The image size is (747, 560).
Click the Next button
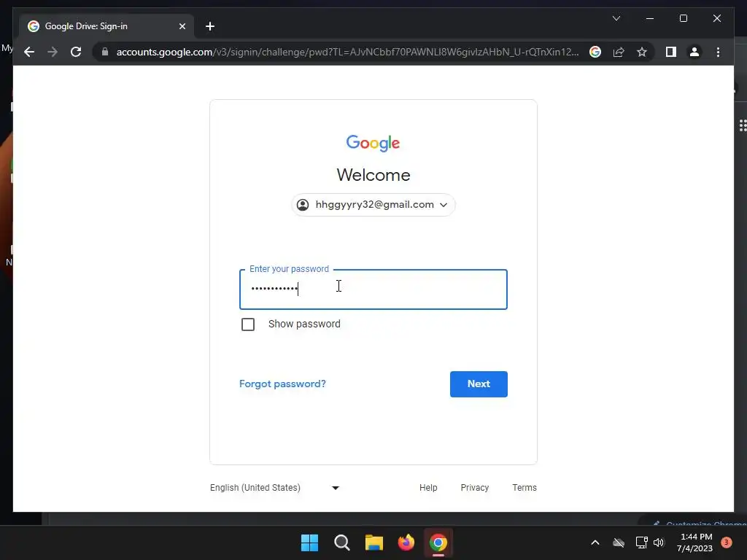(x=479, y=384)
